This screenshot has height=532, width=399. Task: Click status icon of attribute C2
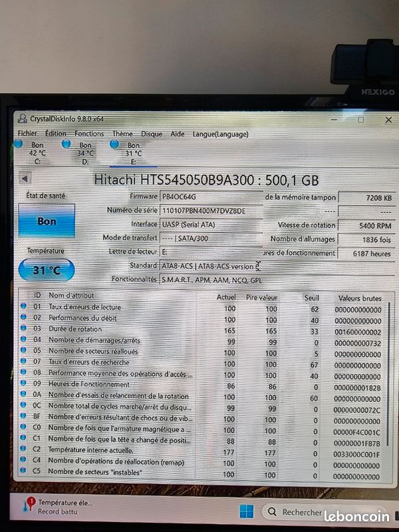pyautogui.click(x=23, y=448)
